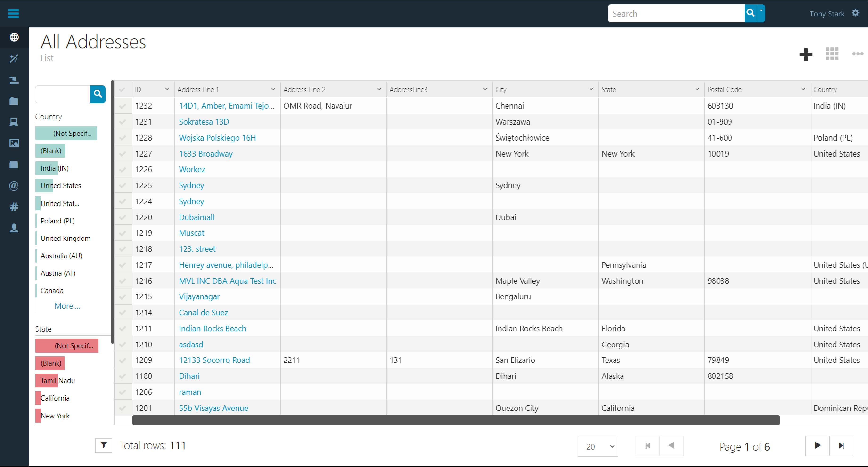
Task: Open the rows-per-page dropdown showing 20
Action: click(x=598, y=446)
